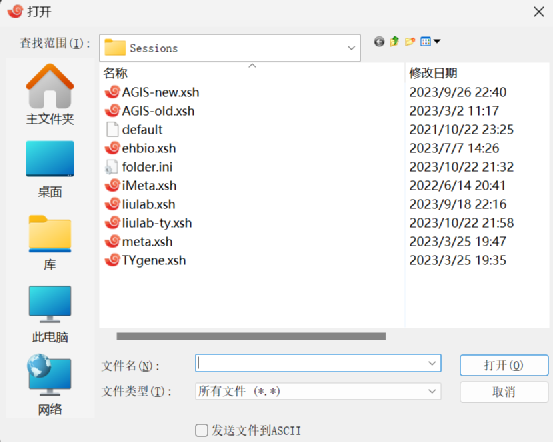Go up one folder level
The image size is (553, 442).
(x=394, y=42)
